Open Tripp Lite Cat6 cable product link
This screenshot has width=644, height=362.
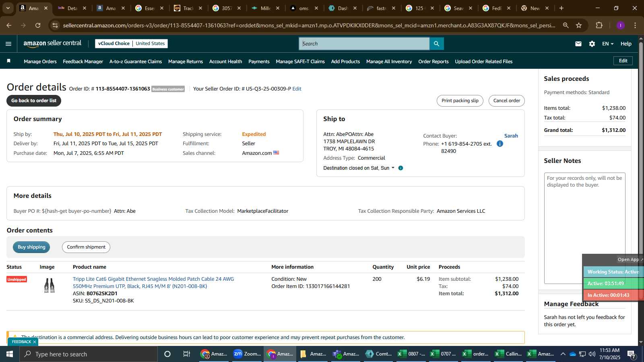click(153, 282)
